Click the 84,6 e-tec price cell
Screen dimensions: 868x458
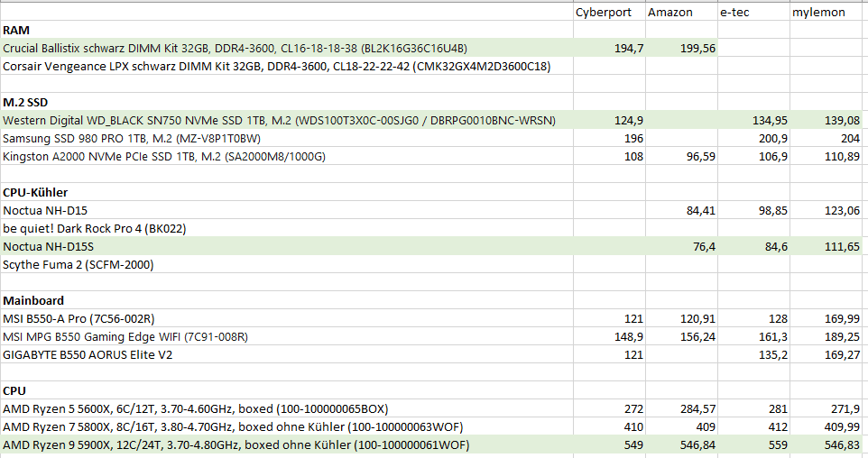pos(753,246)
